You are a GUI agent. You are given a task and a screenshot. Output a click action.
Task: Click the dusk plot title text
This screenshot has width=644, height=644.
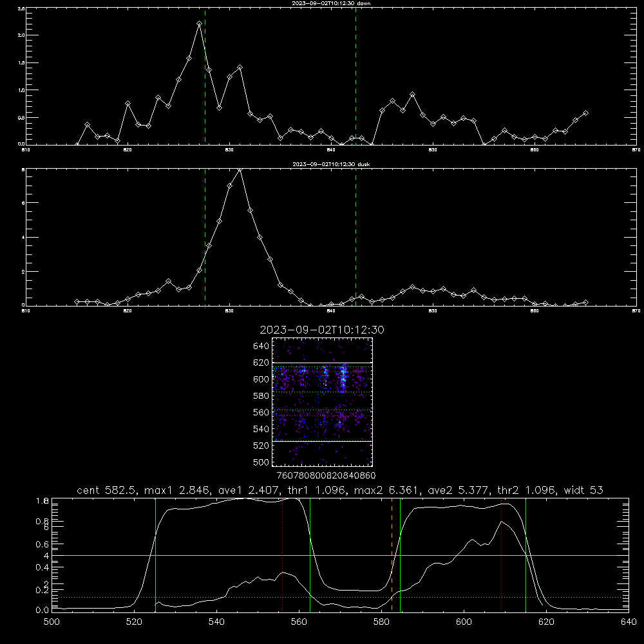(331, 164)
